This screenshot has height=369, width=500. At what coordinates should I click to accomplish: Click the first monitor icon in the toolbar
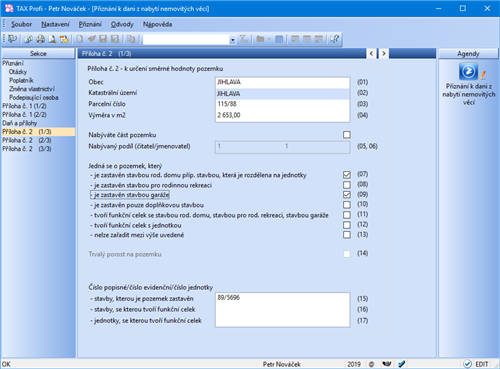click(x=295, y=39)
